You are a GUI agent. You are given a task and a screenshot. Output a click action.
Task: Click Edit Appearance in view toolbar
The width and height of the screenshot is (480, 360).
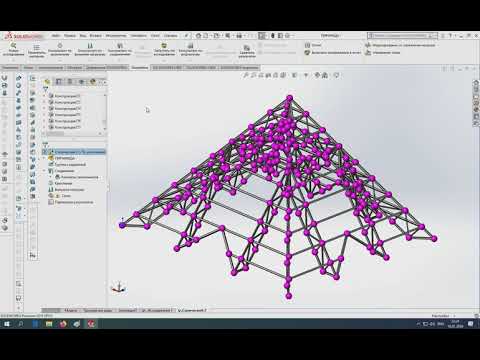(317, 75)
